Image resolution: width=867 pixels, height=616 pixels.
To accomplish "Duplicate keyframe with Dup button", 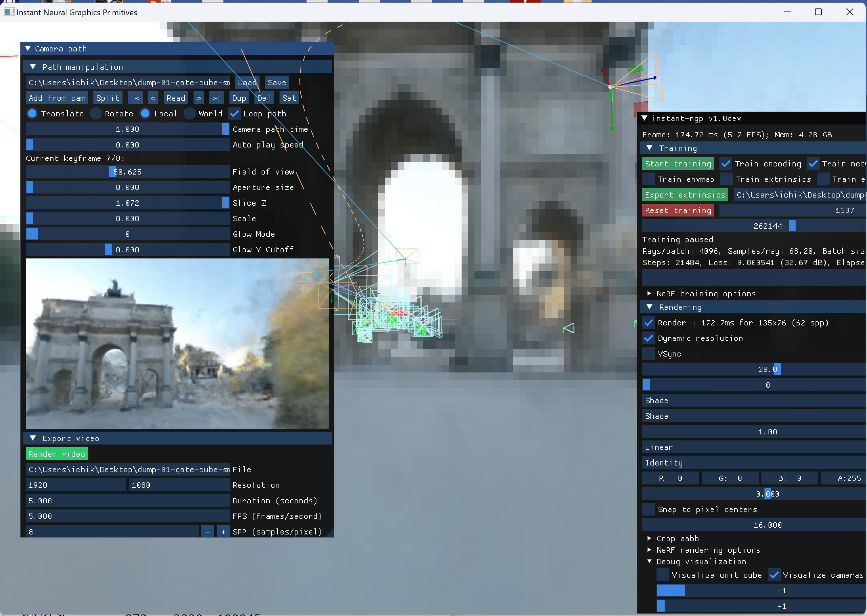I will point(239,98).
